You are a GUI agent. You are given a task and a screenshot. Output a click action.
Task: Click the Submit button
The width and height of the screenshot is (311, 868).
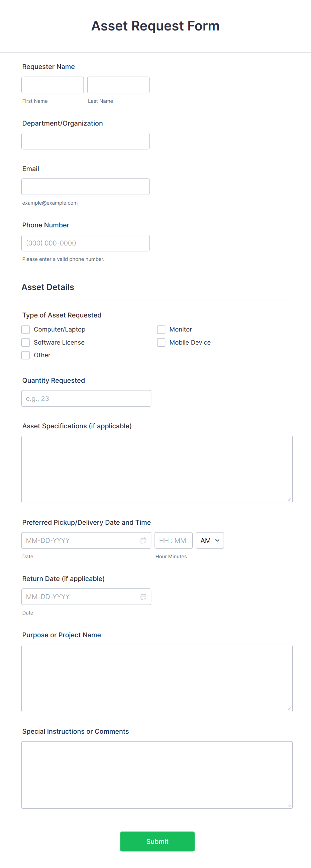coord(157,842)
